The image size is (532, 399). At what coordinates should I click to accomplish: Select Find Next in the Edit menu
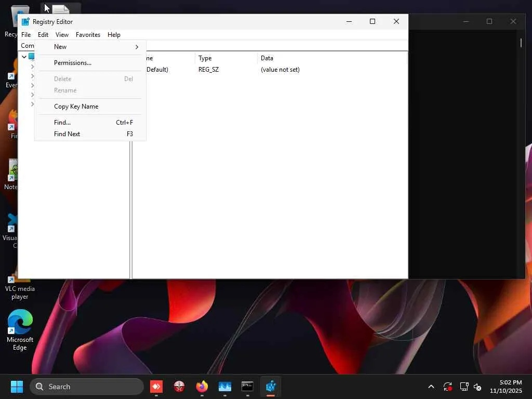(x=90, y=134)
